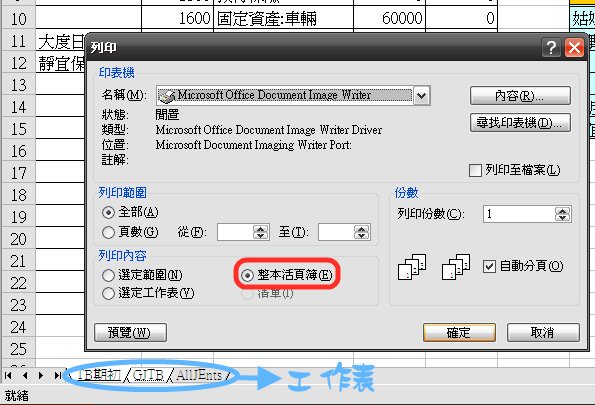
Task: Open the printer name dropdown list
Action: (422, 96)
